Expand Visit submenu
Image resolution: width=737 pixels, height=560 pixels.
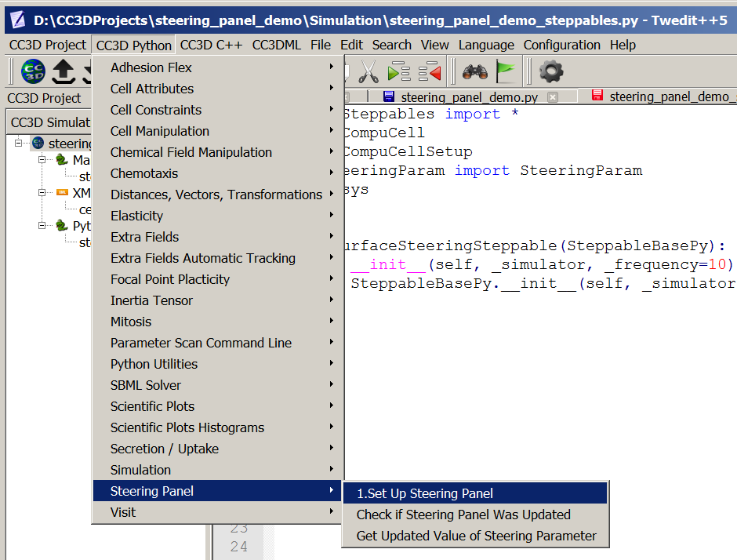218,511
